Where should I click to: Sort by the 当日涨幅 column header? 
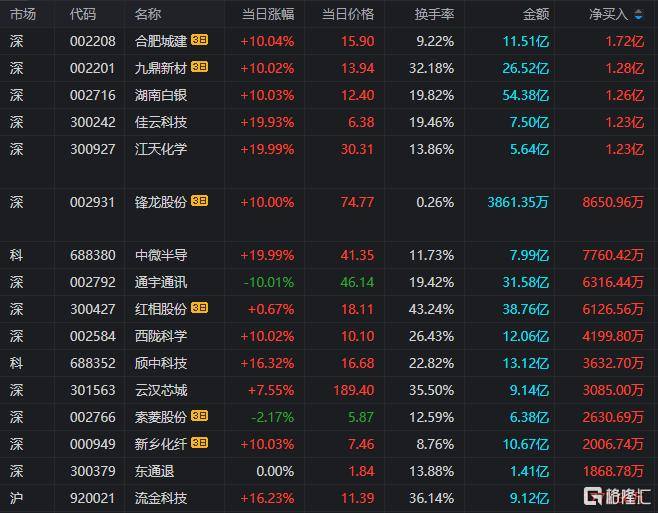[x=268, y=15]
